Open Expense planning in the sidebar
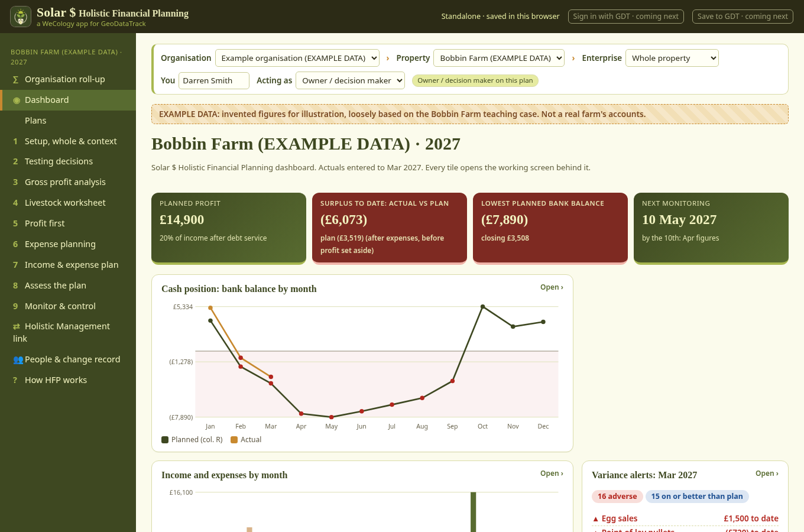 click(68, 244)
